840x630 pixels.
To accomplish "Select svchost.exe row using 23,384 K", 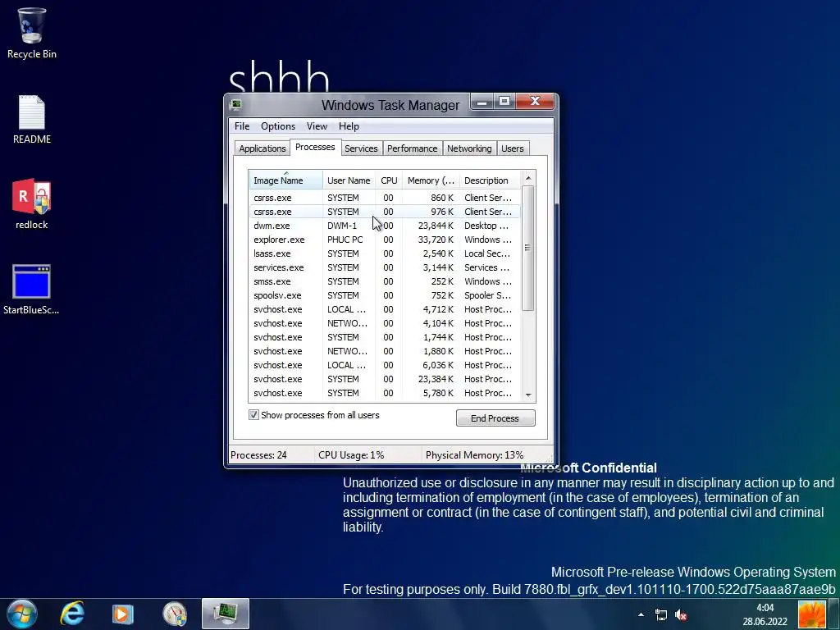I will (x=385, y=379).
